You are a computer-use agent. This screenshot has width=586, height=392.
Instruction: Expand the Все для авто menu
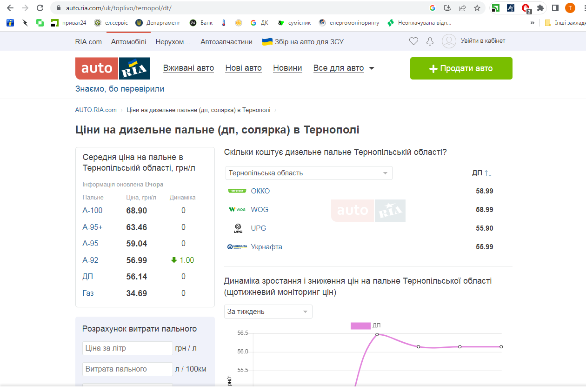click(344, 68)
